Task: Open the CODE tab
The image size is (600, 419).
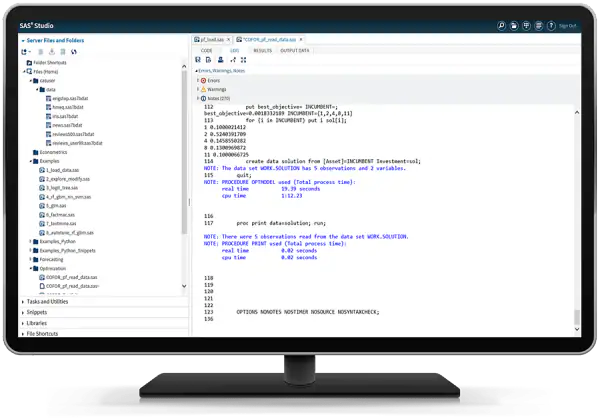Action: pyautogui.click(x=207, y=51)
